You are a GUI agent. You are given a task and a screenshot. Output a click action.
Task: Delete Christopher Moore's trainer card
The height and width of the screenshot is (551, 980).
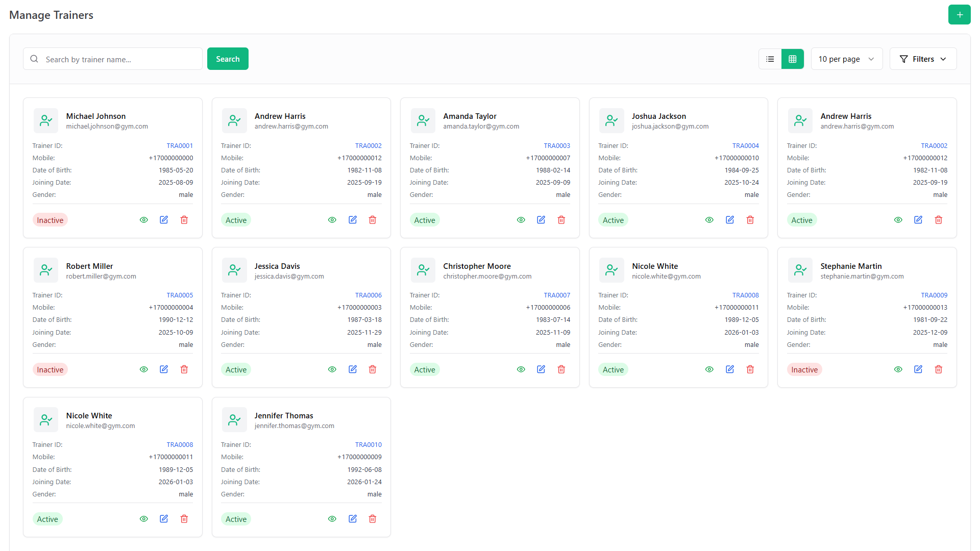(x=561, y=369)
